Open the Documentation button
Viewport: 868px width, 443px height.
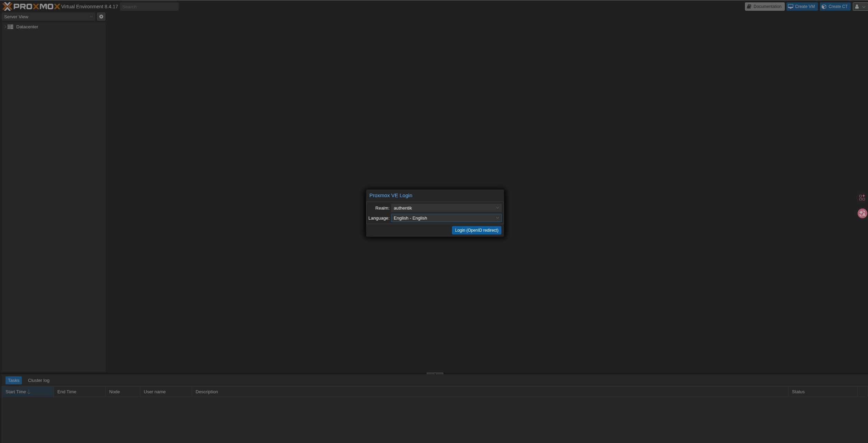pyautogui.click(x=764, y=7)
